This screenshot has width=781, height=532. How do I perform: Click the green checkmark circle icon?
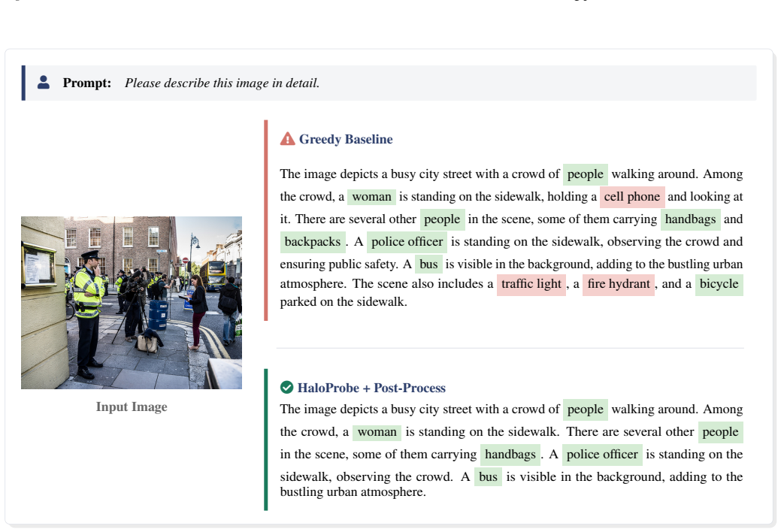coord(286,387)
